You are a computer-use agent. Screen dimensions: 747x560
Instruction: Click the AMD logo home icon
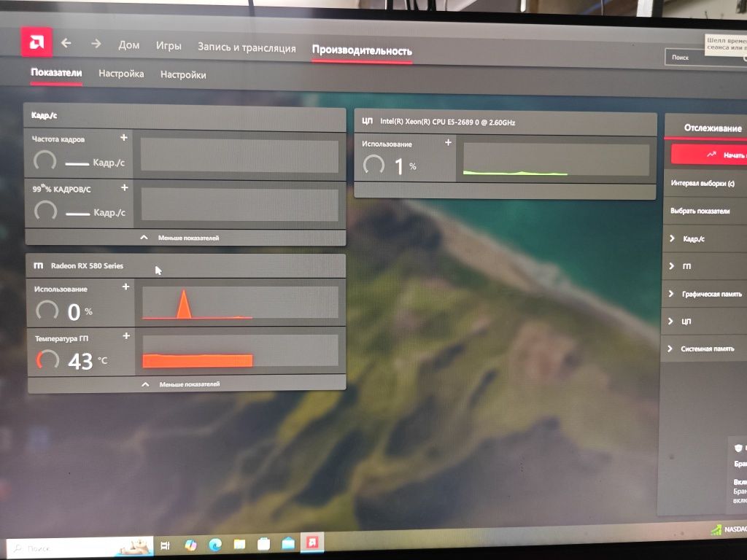coord(36,42)
